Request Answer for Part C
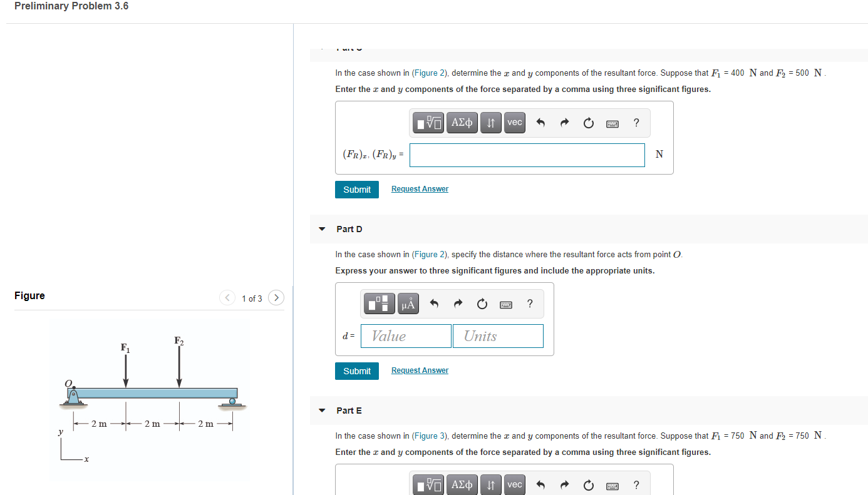Screen dimensions: 868x495 pos(420,189)
